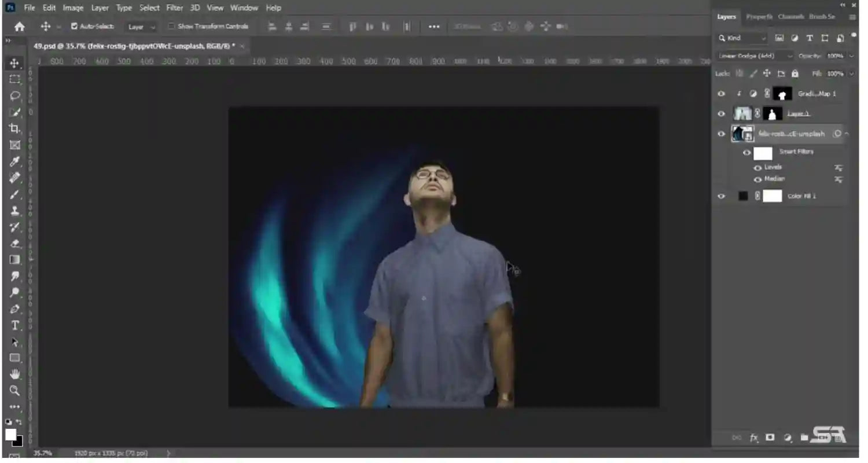The height and width of the screenshot is (463, 868).
Task: Select the Crop tool
Action: pos(15,128)
